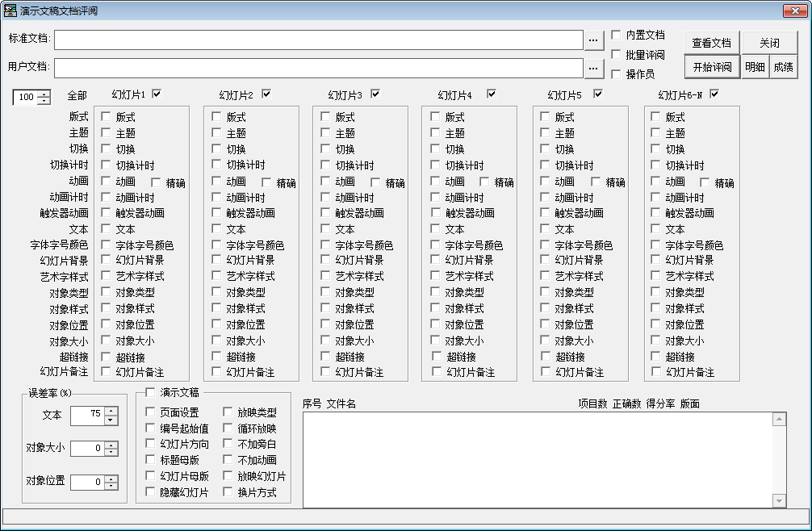Image resolution: width=812 pixels, height=531 pixels.
Task: Increase the 文本 error rate spinner
Action: tap(111, 411)
